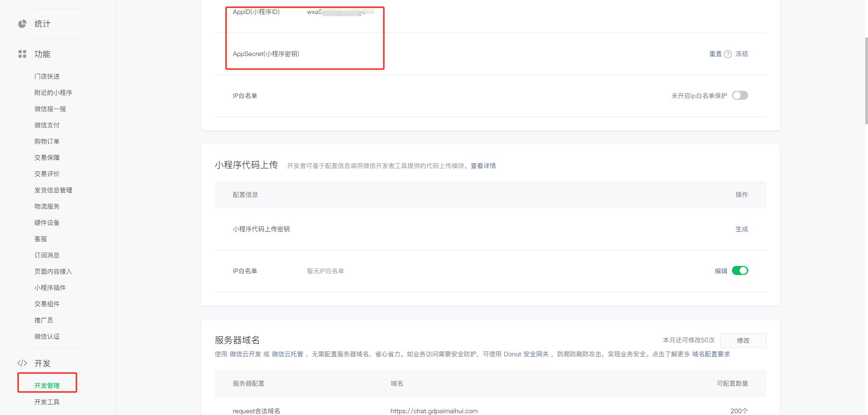Click 冻结 to freeze AppSecret
Screen dimensions: 868x415
pos(741,54)
